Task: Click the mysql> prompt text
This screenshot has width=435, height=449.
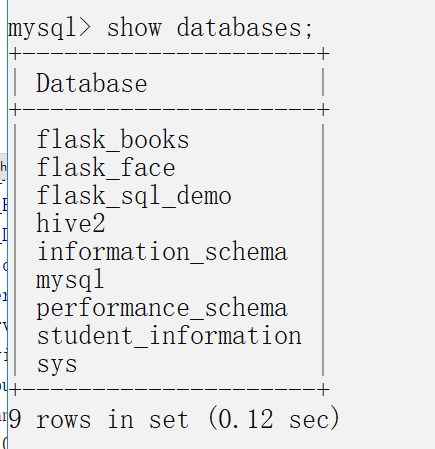Action: [49, 28]
